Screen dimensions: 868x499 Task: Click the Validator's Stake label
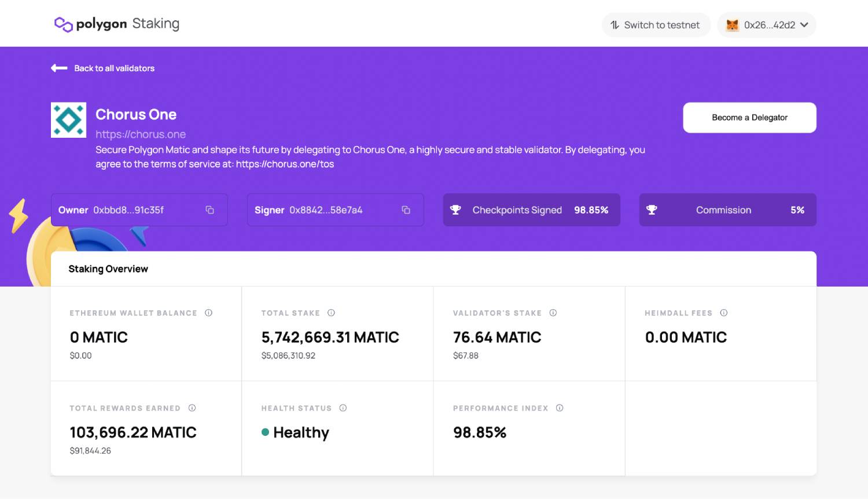497,313
